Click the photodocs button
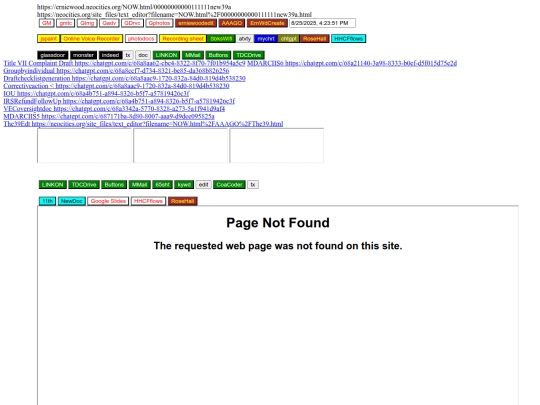This screenshot has width=540, height=405. point(141,39)
